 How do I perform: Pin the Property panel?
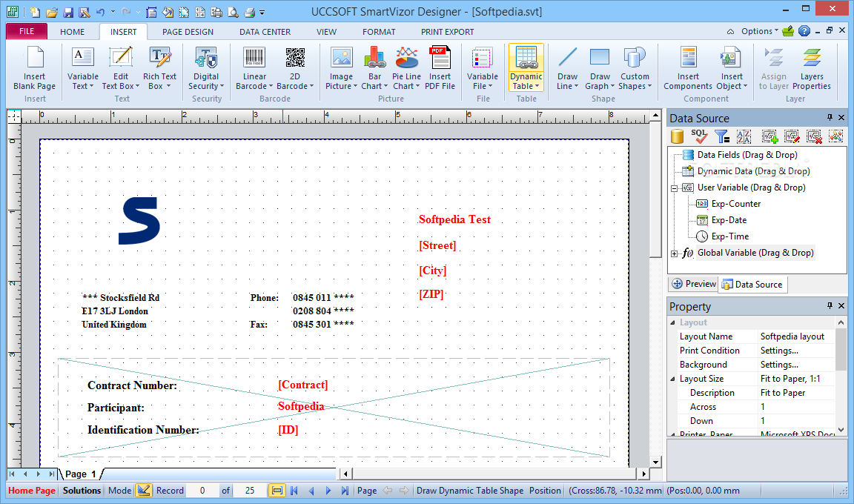click(x=830, y=305)
